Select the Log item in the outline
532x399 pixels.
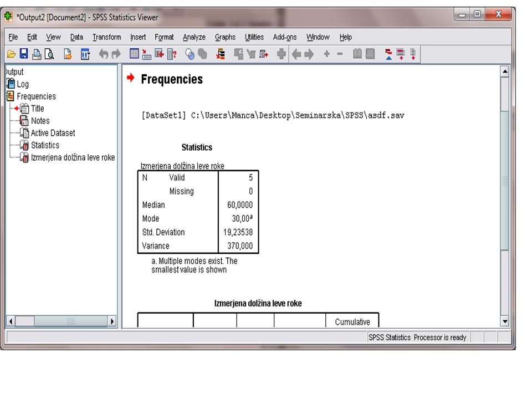click(x=22, y=84)
